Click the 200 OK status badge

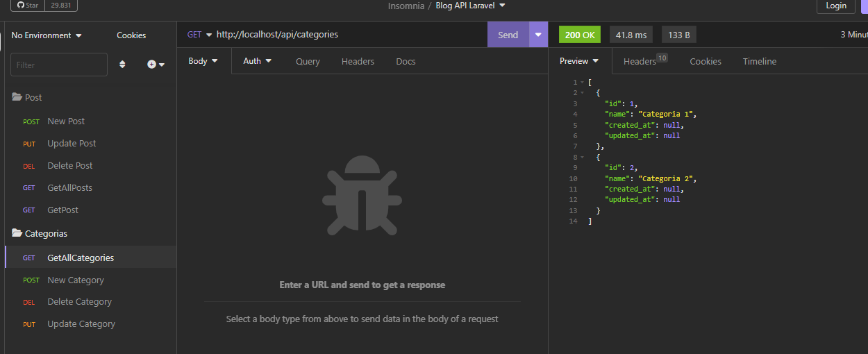tap(580, 35)
